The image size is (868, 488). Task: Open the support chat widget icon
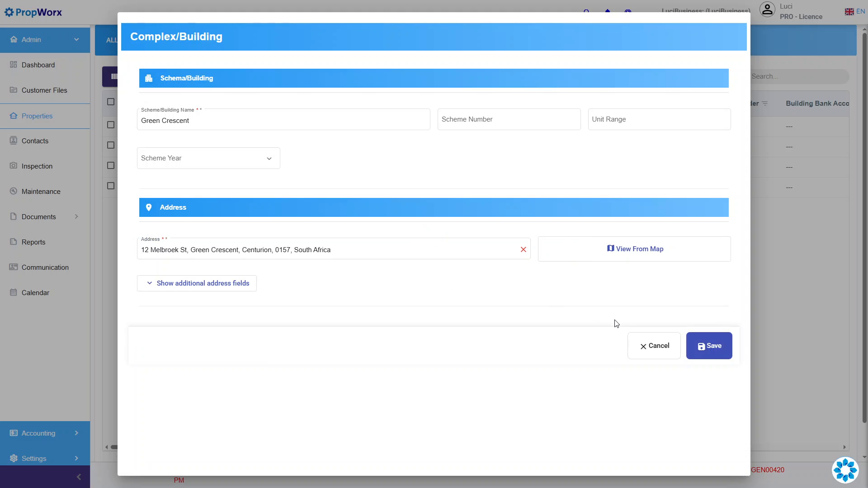click(845, 470)
